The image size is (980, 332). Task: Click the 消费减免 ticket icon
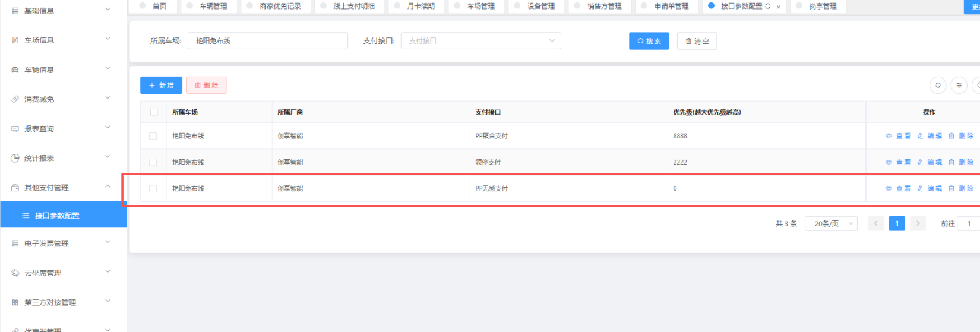tap(15, 99)
